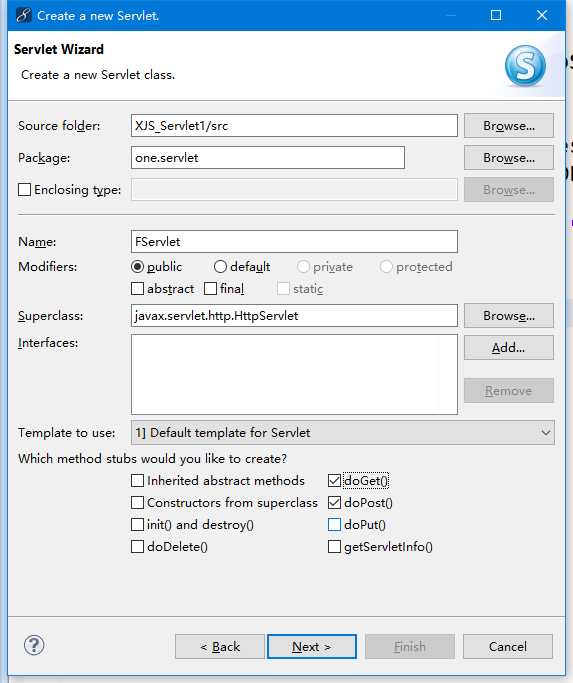Proceed with the Next > button
This screenshot has height=683, width=573.
[312, 646]
